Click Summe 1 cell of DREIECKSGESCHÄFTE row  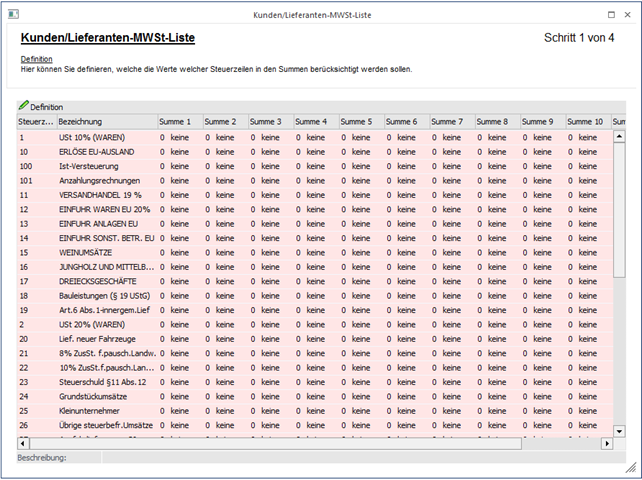click(180, 281)
